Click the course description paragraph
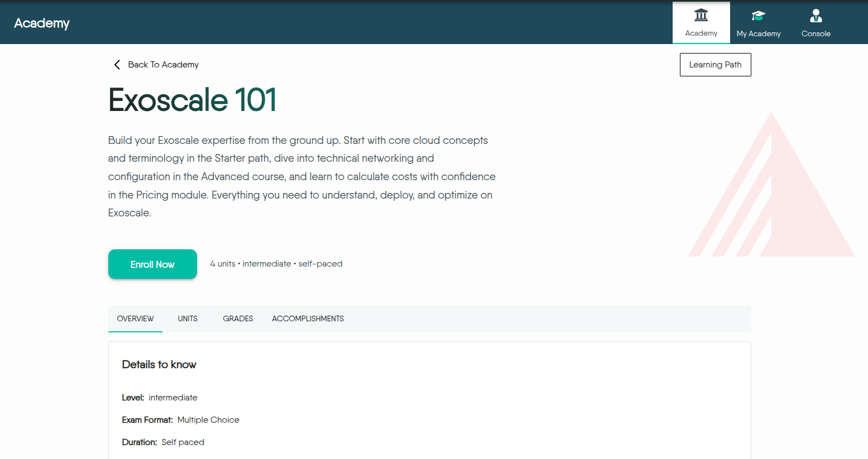 (301, 176)
